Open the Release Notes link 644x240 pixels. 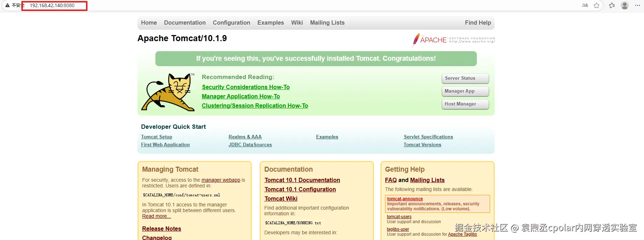pyautogui.click(x=161, y=229)
